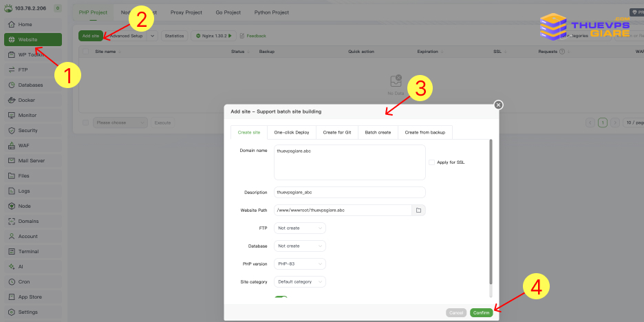Open the PHP version dropdown
Image resolution: width=644 pixels, height=322 pixels.
[300, 264]
